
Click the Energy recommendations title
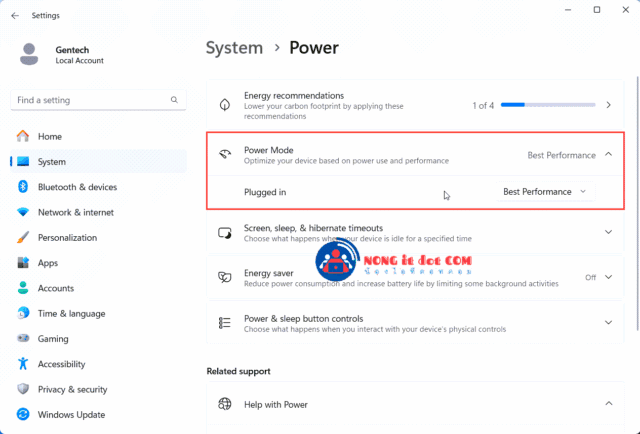pos(294,96)
